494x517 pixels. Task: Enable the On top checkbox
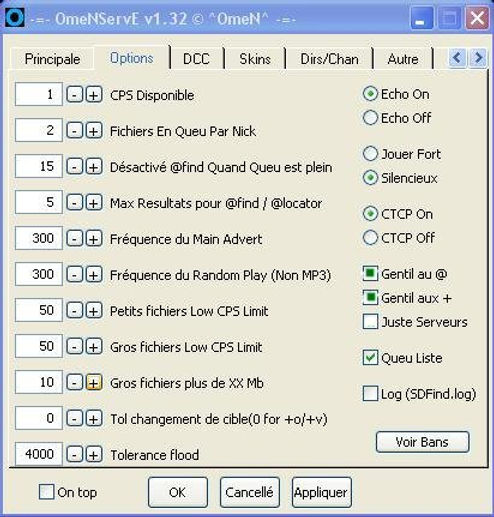pyautogui.click(x=46, y=492)
